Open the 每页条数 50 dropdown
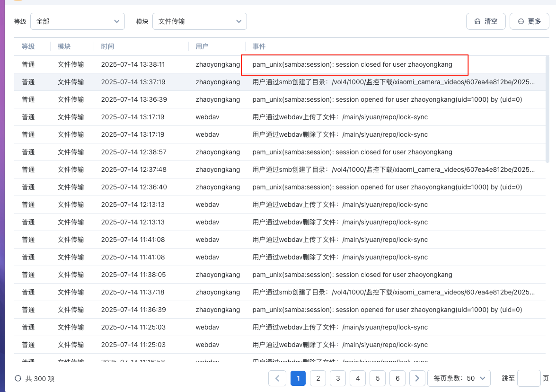This screenshot has height=392, width=556. coord(459,378)
